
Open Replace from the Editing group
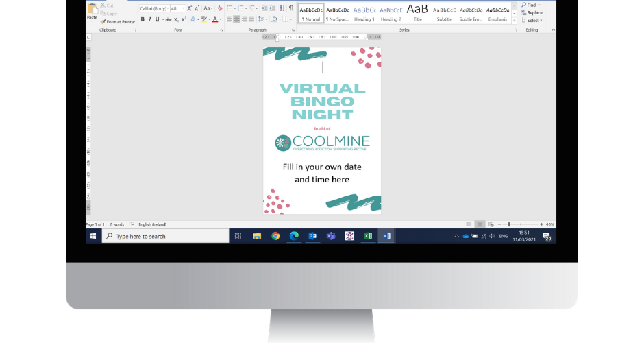coord(532,13)
